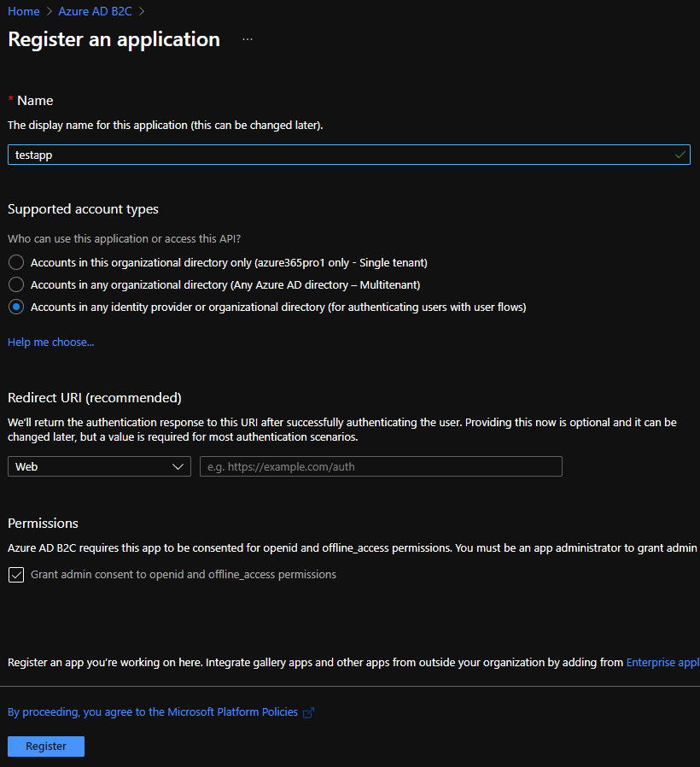Navigate to Azure AD B2C breadcrumb
This screenshot has height=767, width=700.
tap(96, 11)
